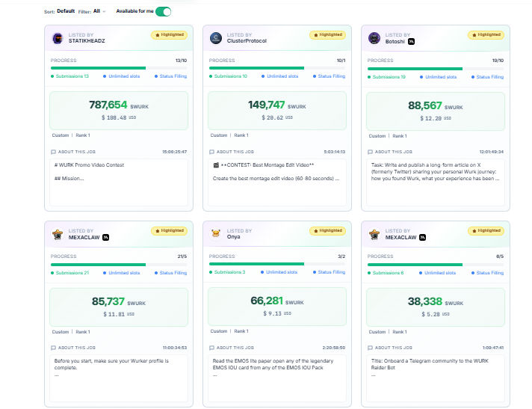Click the MEXACLAW avatar on the 38,338 card
532x409 pixels.
pos(374,234)
